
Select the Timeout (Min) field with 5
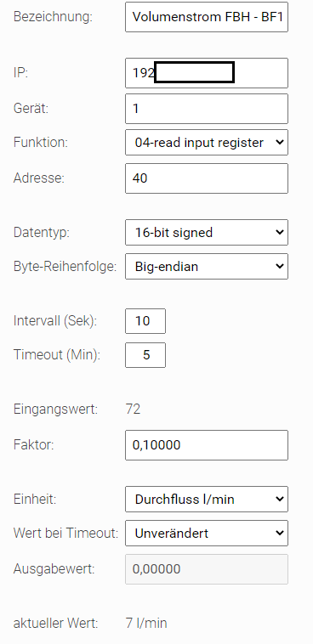tap(145, 355)
